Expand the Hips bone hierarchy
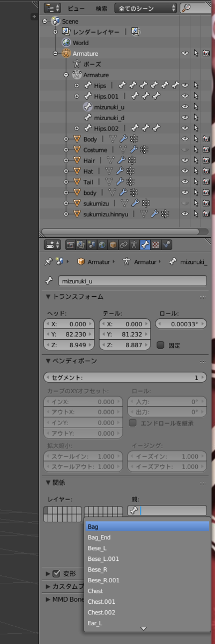Screen dimensions: 215x644 (77, 86)
